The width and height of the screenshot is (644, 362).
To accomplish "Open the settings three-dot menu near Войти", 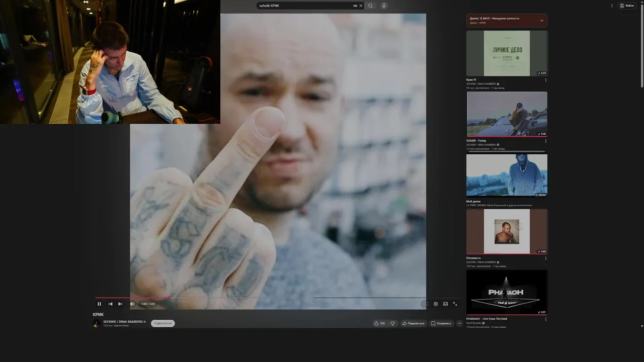I will [x=612, y=6].
